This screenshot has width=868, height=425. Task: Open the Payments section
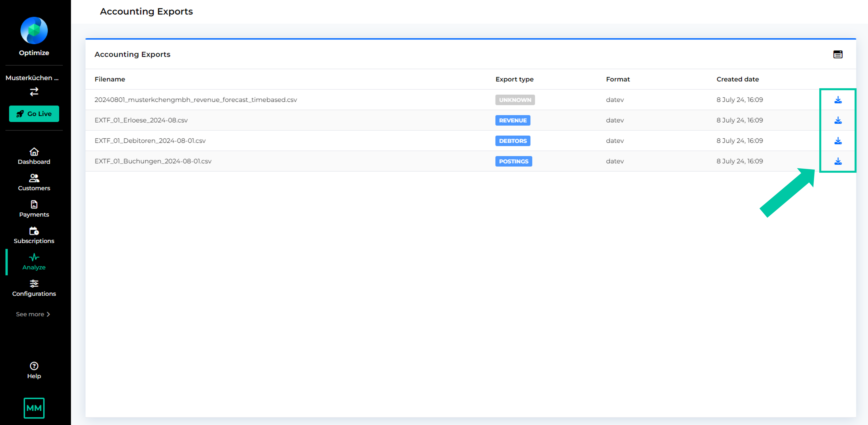click(x=34, y=209)
